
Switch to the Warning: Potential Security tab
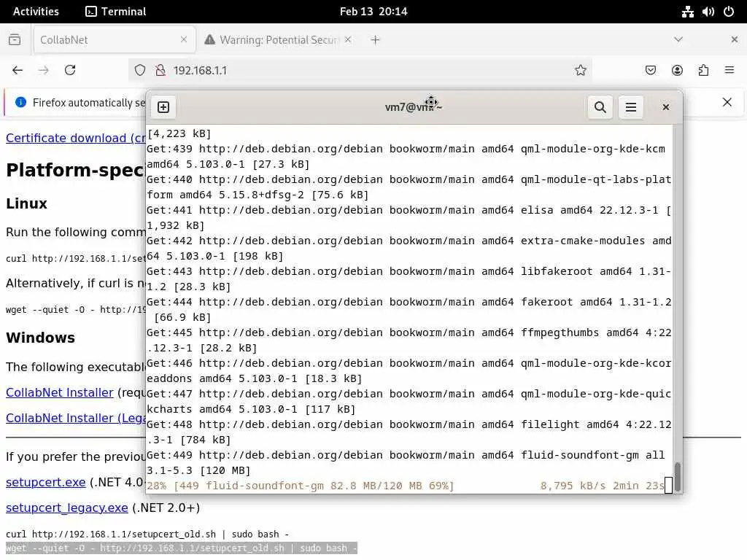[279, 39]
